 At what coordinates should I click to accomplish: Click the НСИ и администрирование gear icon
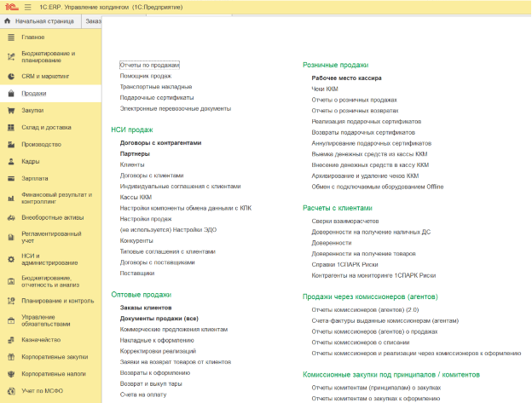[11, 259]
